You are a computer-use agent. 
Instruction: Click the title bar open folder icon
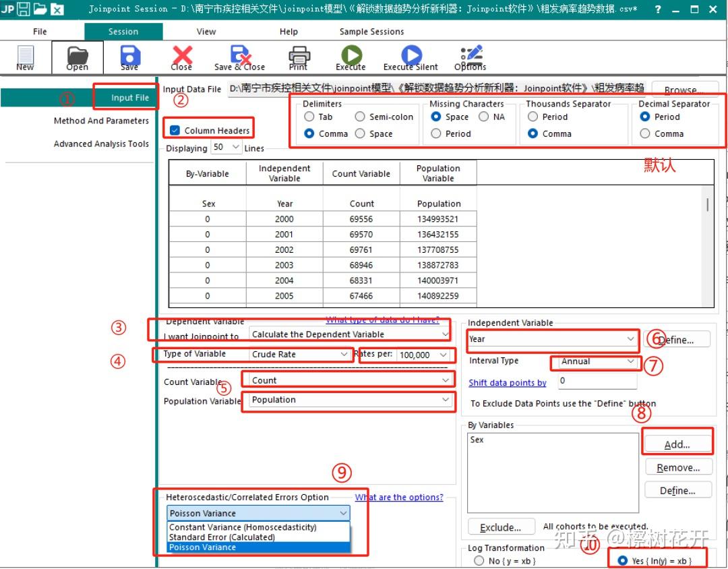coord(40,9)
